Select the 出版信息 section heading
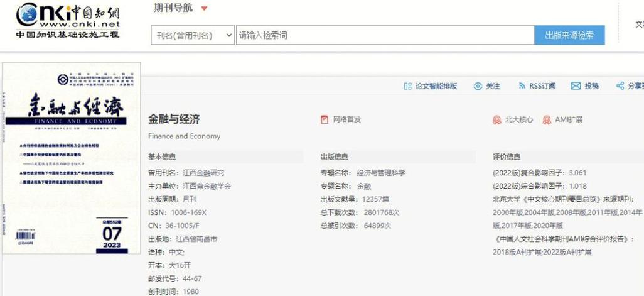 tap(335, 156)
